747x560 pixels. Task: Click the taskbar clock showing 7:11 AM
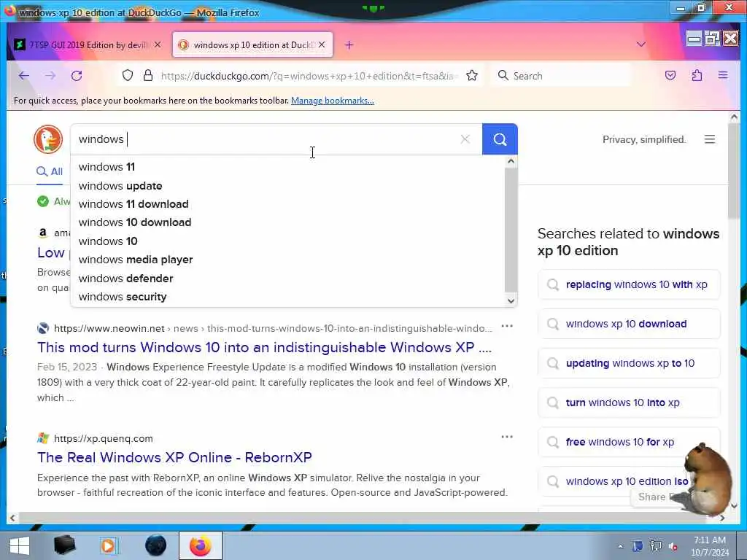pyautogui.click(x=709, y=546)
